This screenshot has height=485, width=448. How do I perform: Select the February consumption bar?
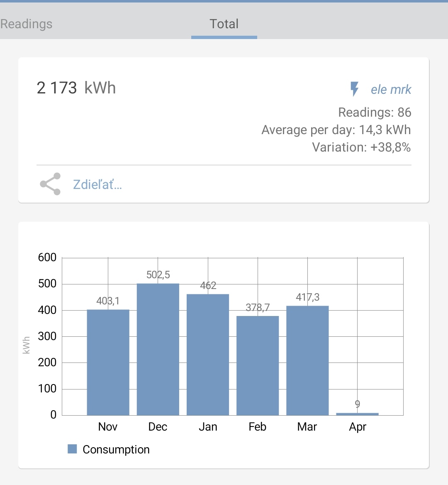pyautogui.click(x=258, y=365)
